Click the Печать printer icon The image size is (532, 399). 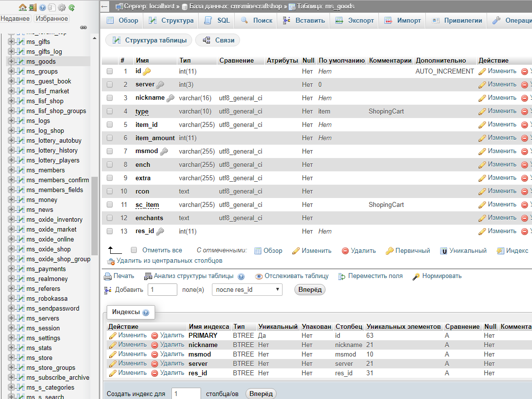point(108,276)
